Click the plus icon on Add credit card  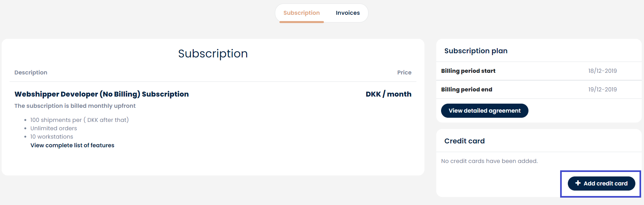[x=578, y=183]
